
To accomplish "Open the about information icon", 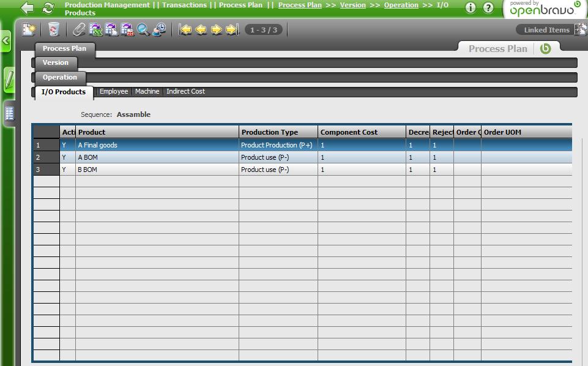I will click(x=470, y=8).
